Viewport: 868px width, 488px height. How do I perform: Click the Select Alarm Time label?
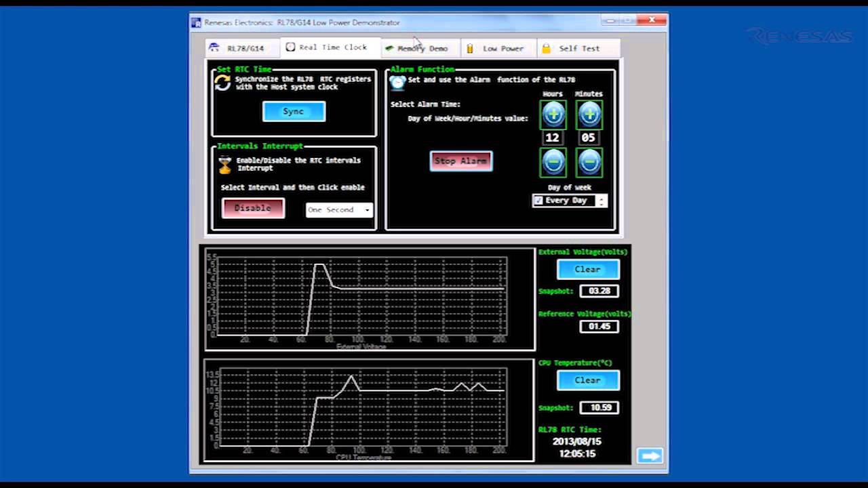tap(425, 104)
